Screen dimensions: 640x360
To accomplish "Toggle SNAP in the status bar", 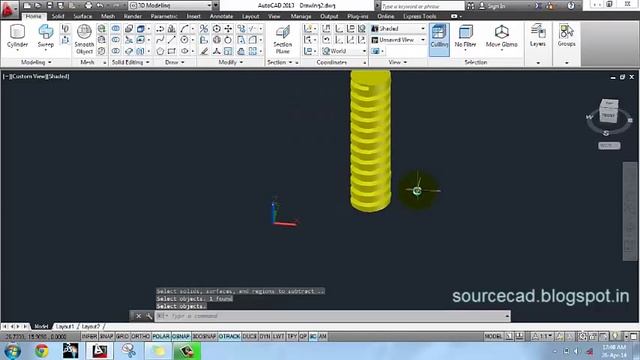I will pyautogui.click(x=107, y=336).
